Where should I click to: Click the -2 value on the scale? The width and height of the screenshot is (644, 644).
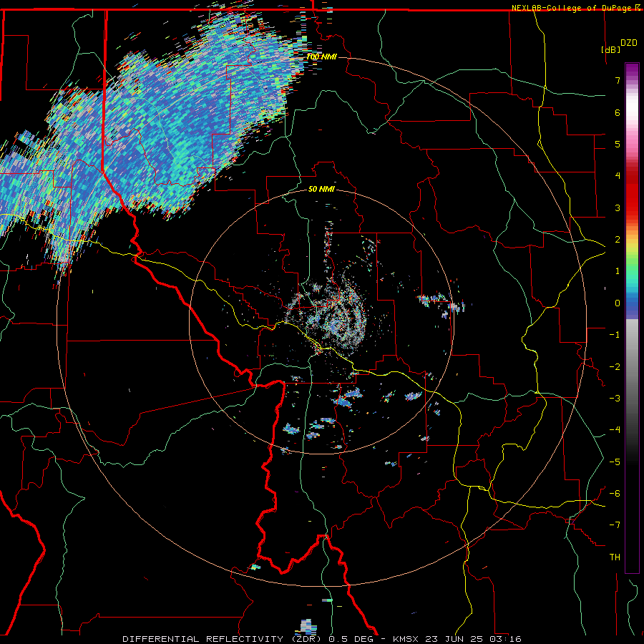(615, 367)
